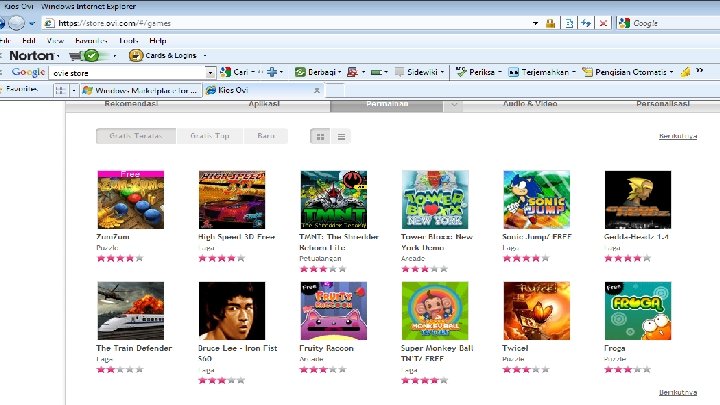Open the tab list dropdown beside Quick Tabs

click(73, 90)
